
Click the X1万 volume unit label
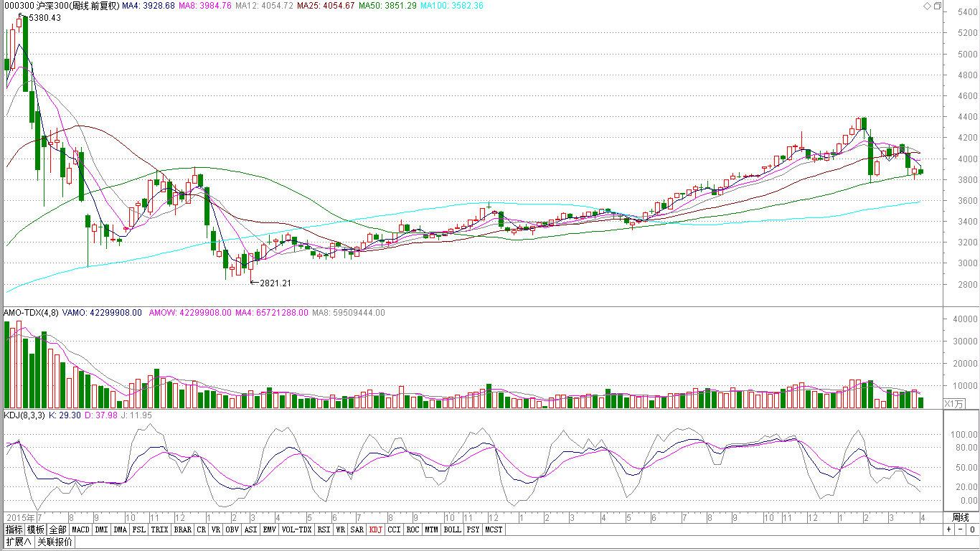click(x=953, y=404)
